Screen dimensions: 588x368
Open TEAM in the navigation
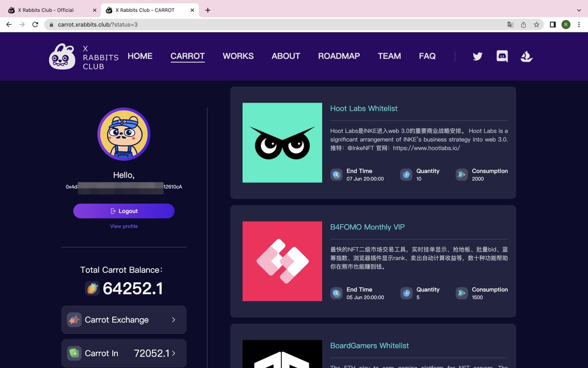(390, 56)
